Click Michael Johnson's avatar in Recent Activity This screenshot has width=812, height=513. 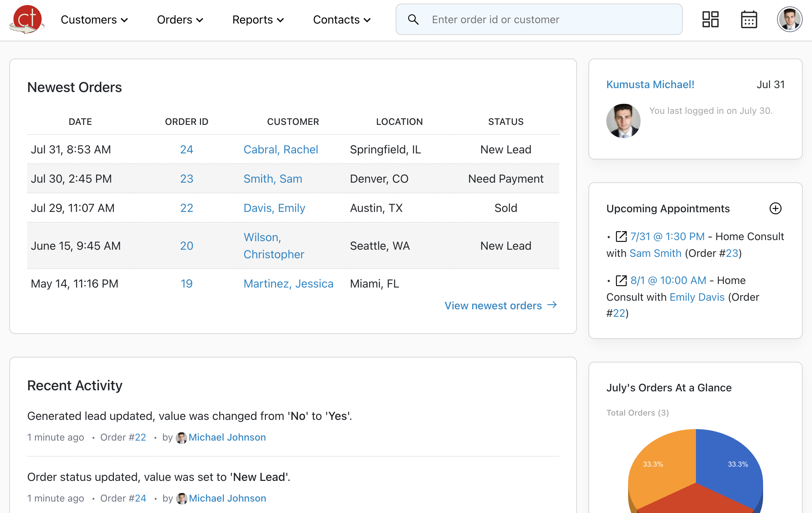coord(182,438)
